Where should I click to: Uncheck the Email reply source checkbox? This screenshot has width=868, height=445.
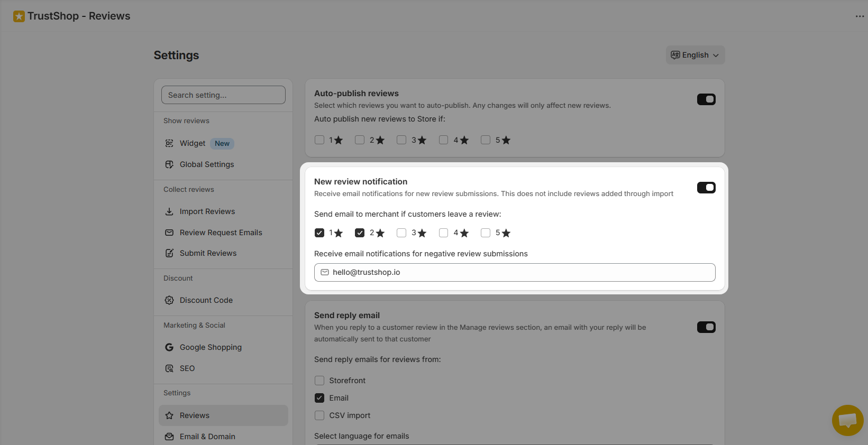click(x=319, y=398)
